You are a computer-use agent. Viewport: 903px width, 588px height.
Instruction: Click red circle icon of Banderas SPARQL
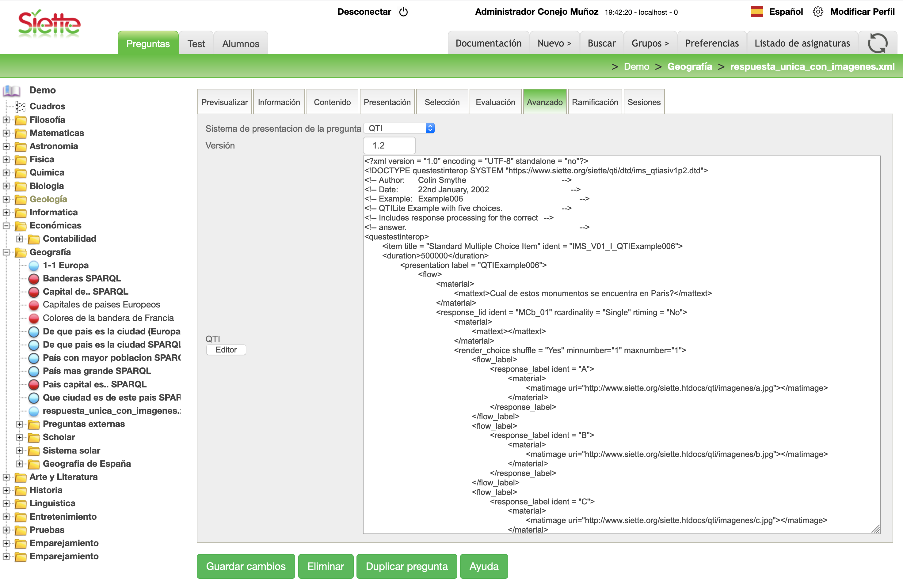pos(34,279)
